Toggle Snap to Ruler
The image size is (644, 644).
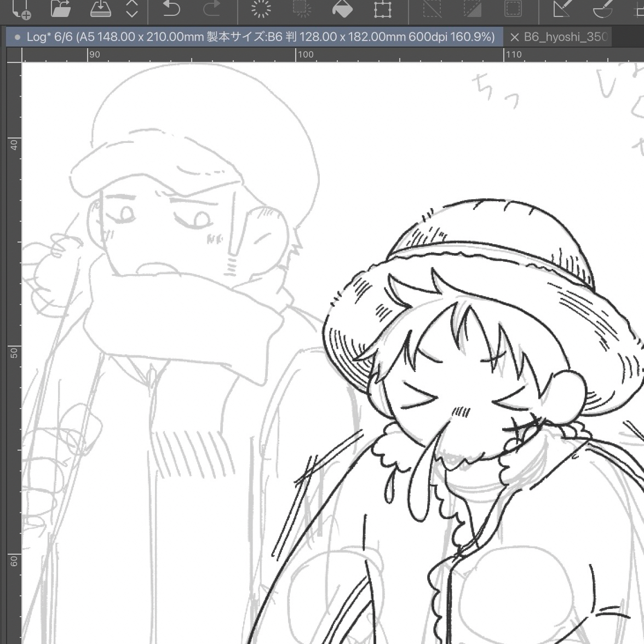coord(562,9)
